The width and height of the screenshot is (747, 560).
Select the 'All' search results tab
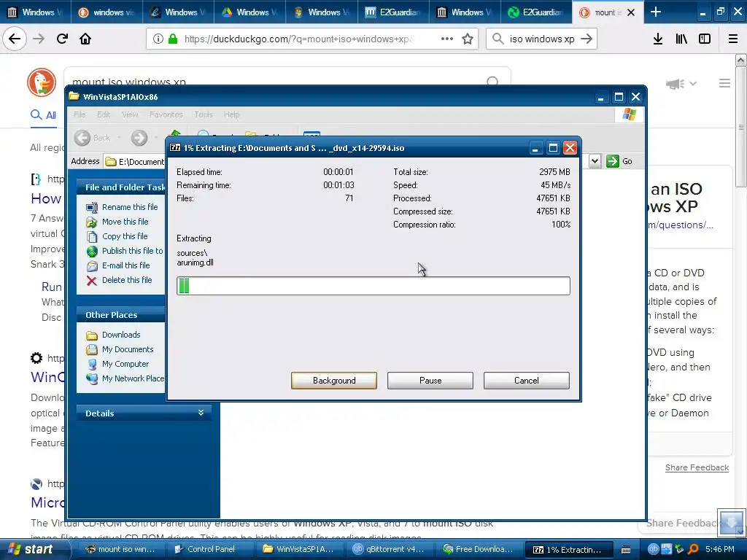pos(43,114)
